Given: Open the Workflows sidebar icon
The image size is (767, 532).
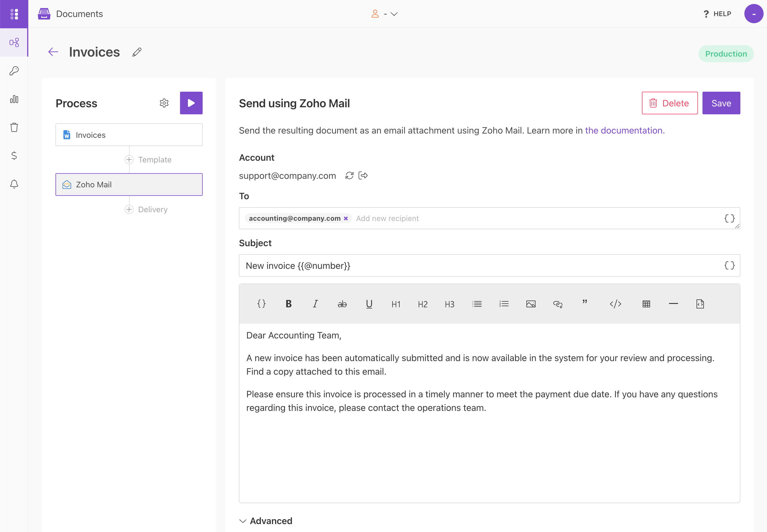Looking at the screenshot, I should pos(14,42).
